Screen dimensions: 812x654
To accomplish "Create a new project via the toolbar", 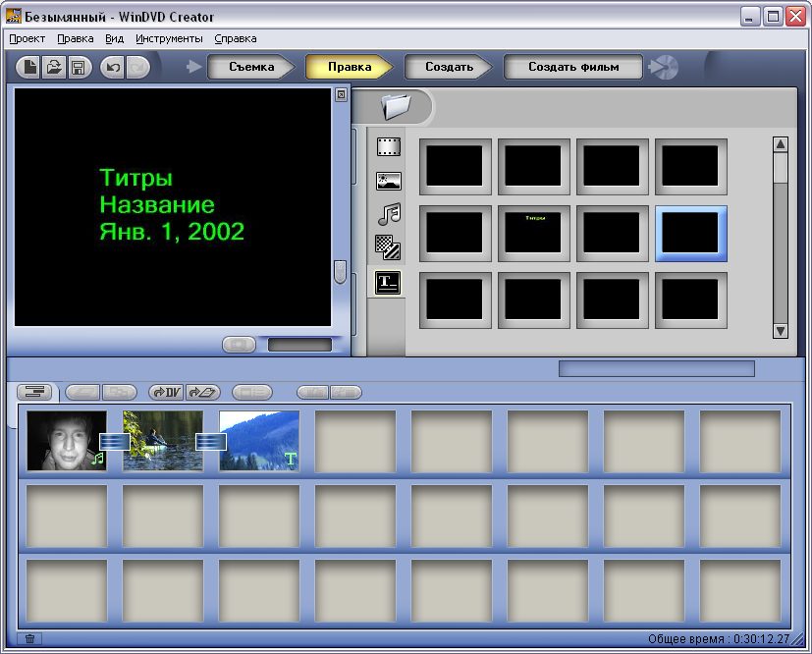I will [27, 67].
